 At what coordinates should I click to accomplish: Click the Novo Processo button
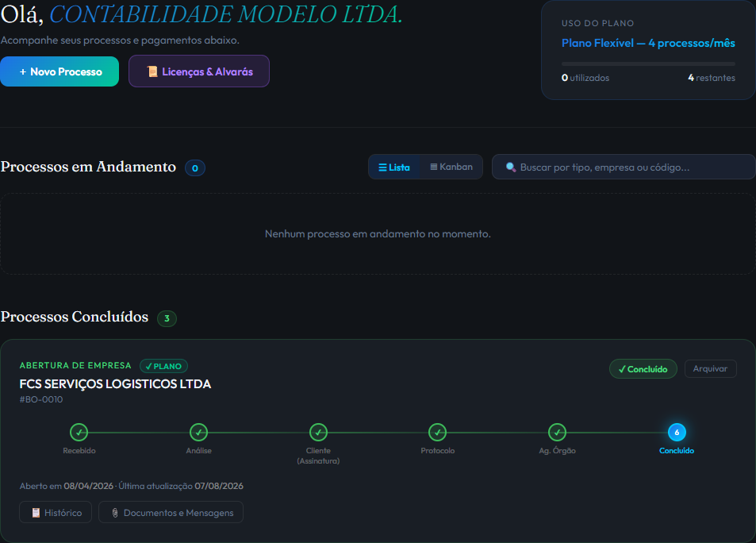coord(59,71)
